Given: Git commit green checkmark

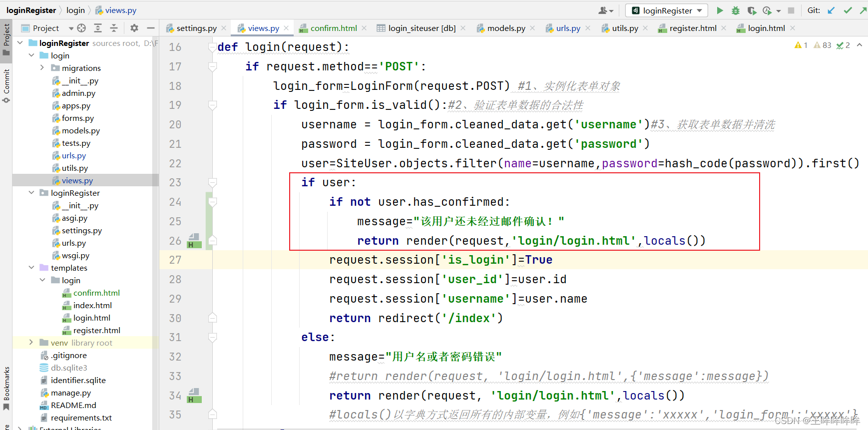Looking at the screenshot, I should click(x=848, y=10).
